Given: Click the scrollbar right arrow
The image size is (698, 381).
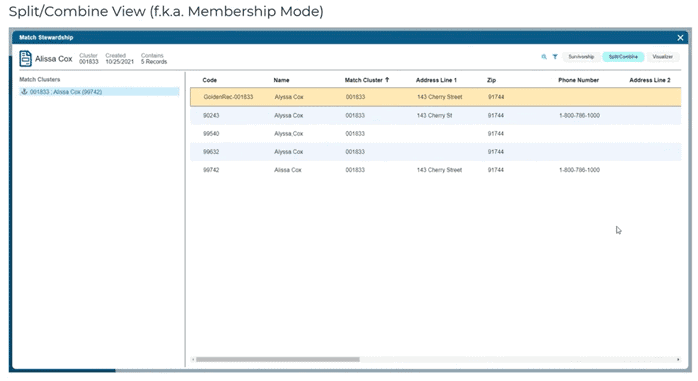Looking at the screenshot, I should tap(678, 359).
